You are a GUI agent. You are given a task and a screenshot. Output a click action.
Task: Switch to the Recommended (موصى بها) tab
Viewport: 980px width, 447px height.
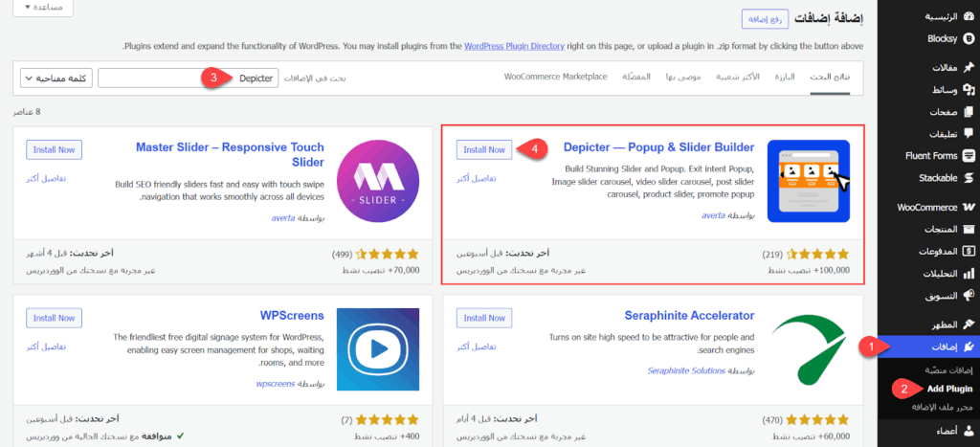[683, 77]
